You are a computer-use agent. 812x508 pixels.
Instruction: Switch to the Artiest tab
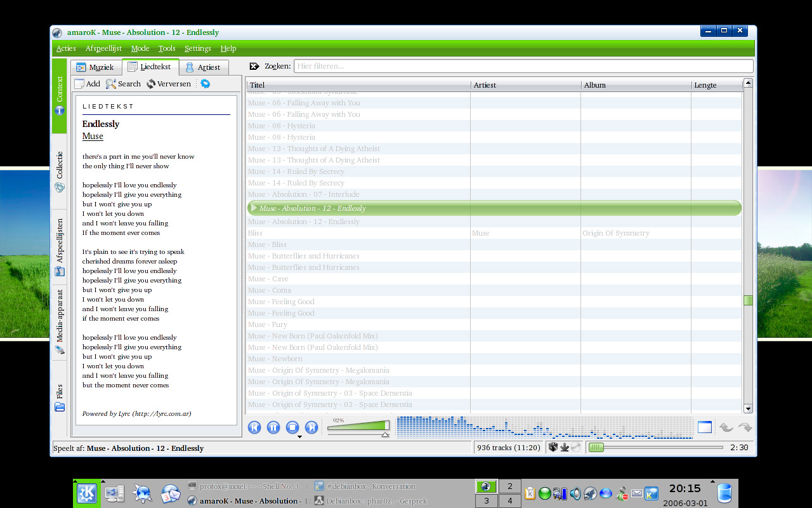click(202, 67)
